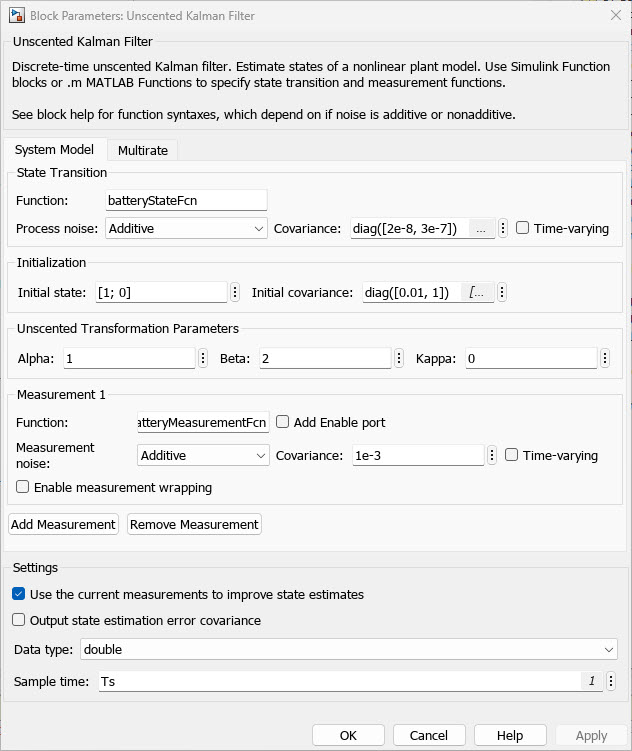Toggle Enable measurement wrapping checkbox

(x=23, y=488)
